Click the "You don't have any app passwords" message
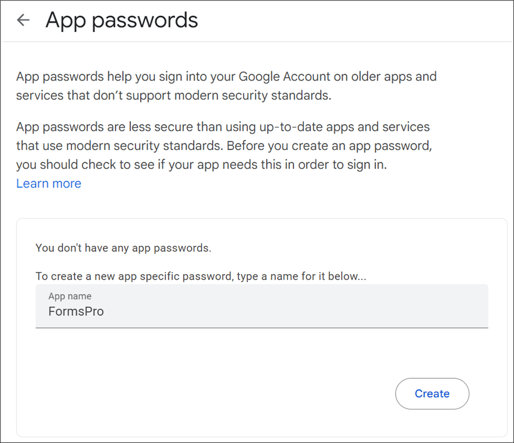Viewport: 514px width, 443px height. [x=123, y=248]
